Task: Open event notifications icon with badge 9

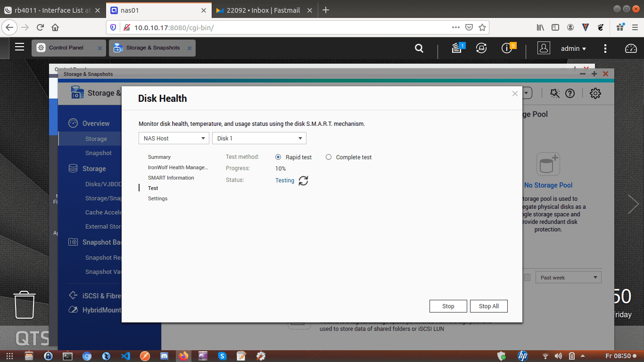Action: pyautogui.click(x=508, y=48)
